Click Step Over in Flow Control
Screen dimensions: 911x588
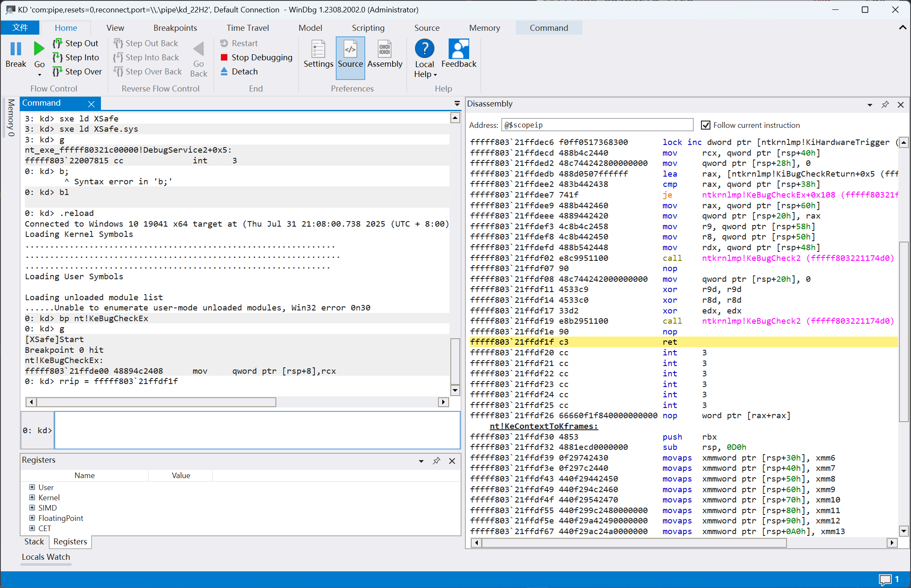pos(77,71)
